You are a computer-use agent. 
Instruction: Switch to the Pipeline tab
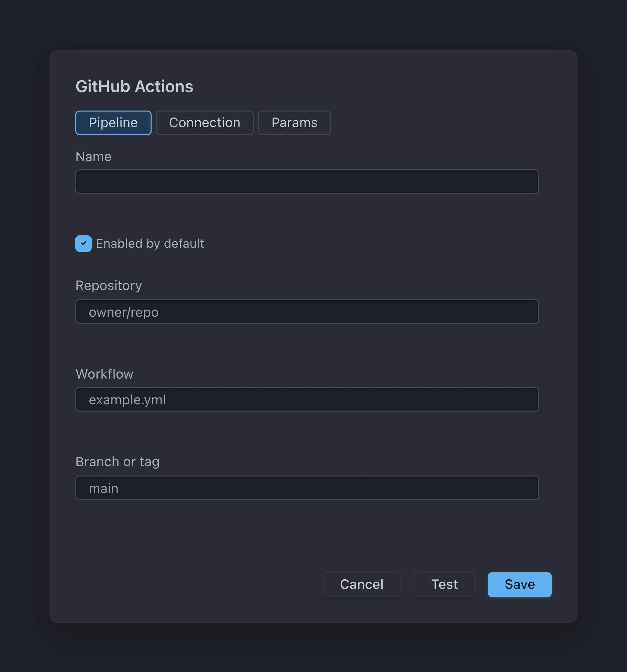tap(113, 123)
